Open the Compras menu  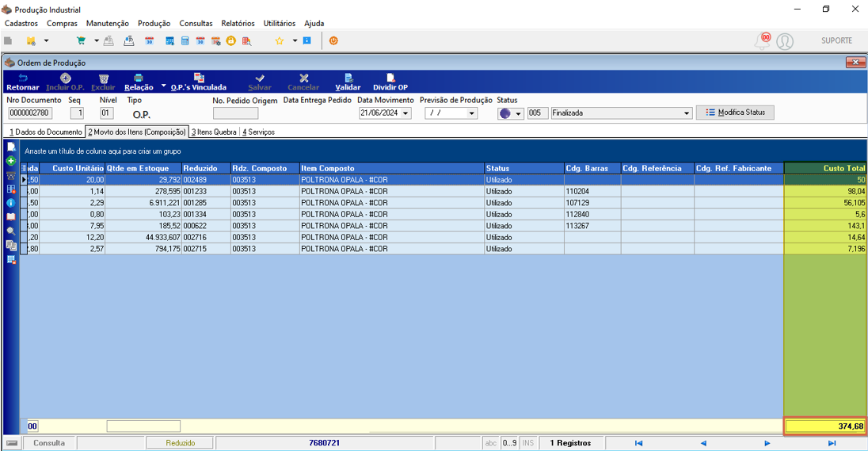(x=62, y=23)
